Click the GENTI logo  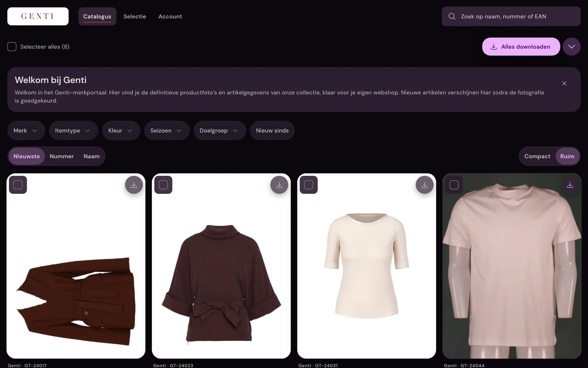click(38, 16)
